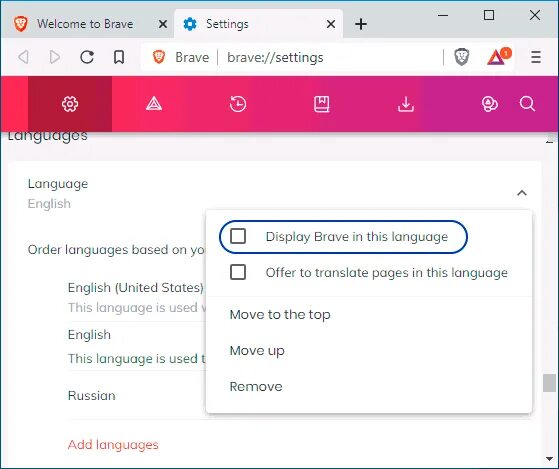The image size is (559, 469).
Task: Go back to previous page
Action: point(24,57)
